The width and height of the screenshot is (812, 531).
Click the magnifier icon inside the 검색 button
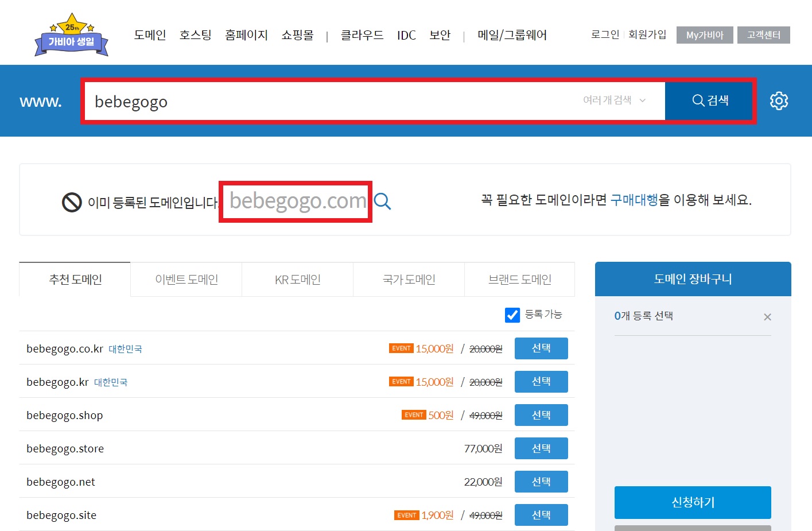[698, 100]
